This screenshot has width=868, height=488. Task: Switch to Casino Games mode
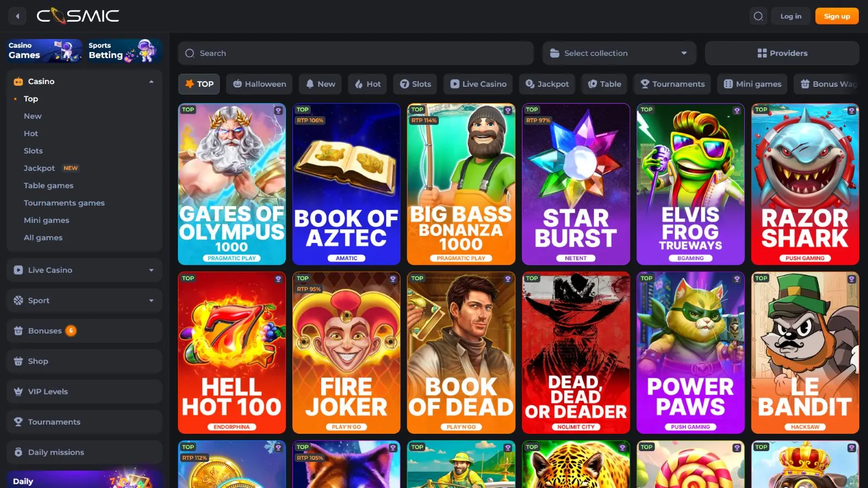pos(44,51)
